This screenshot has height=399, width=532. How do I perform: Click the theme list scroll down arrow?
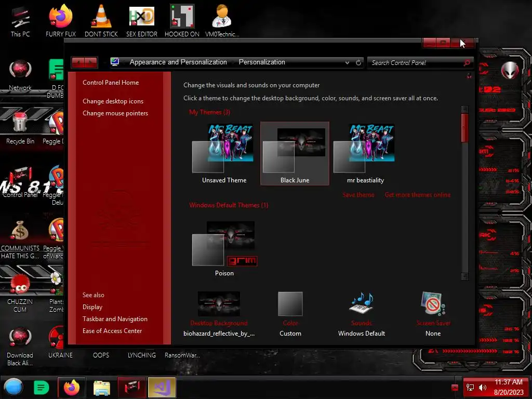click(x=464, y=276)
